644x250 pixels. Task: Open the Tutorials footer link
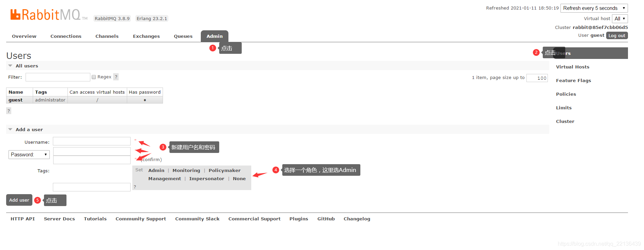coord(95,219)
